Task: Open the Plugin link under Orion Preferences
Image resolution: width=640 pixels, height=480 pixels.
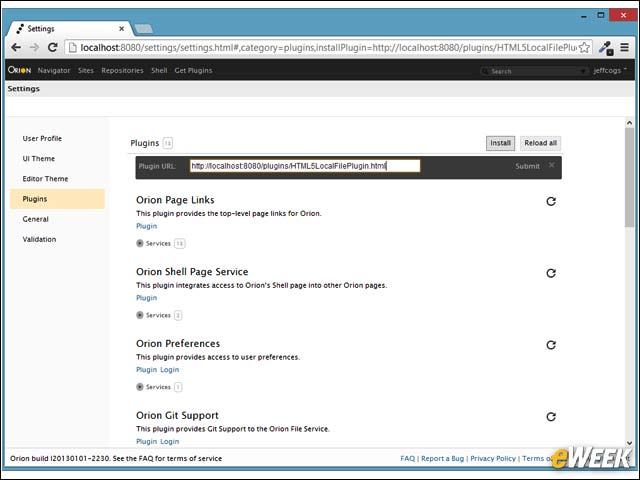Action: pos(147,369)
